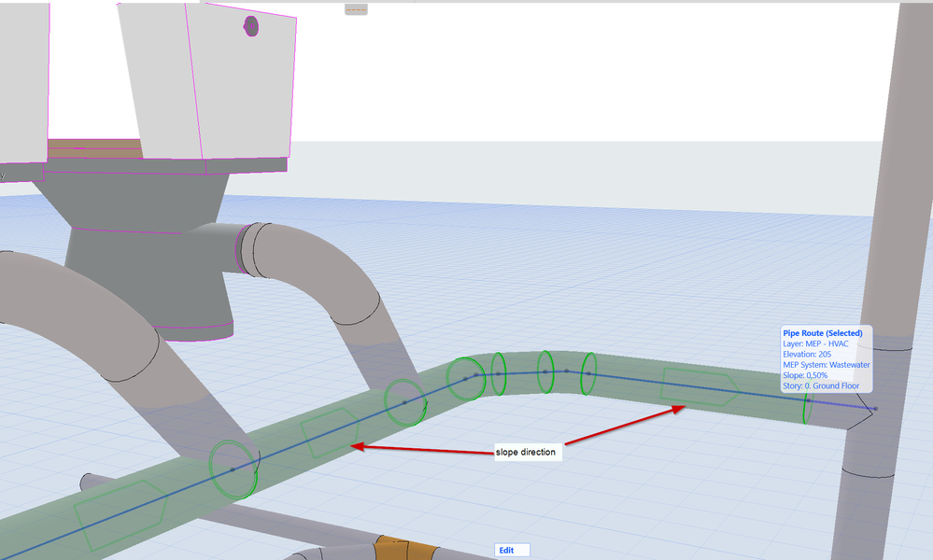Viewport: 933px width, 560px height.
Task: Select the pipe route end node at the vertical pipe junction
Action: tap(875, 409)
